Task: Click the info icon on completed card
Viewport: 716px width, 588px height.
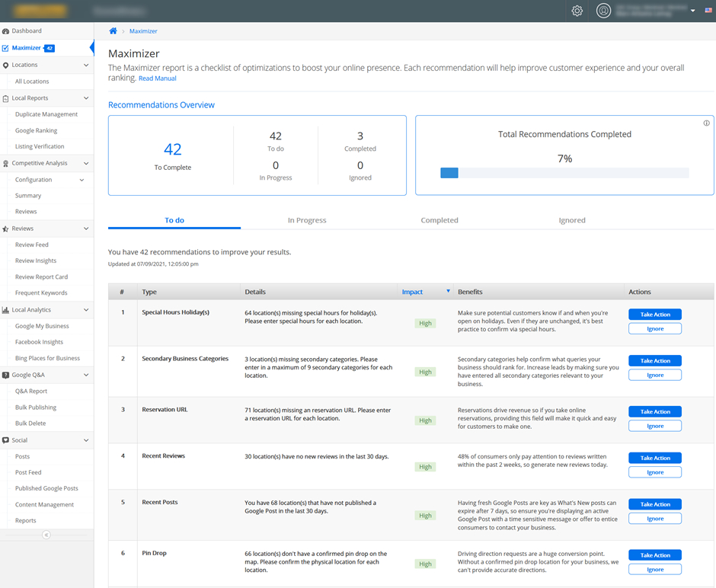Action: click(706, 123)
